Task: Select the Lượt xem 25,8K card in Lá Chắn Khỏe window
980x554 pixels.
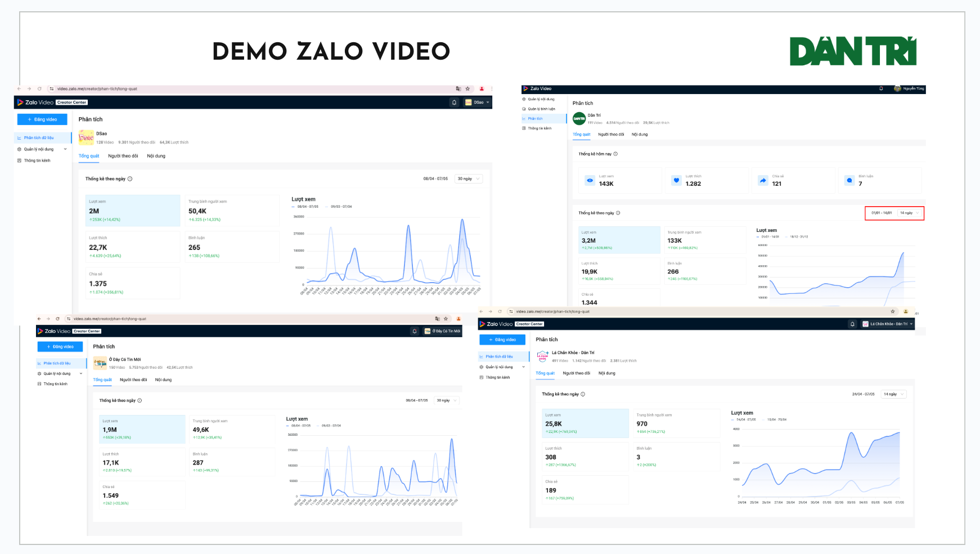Action: [585, 424]
